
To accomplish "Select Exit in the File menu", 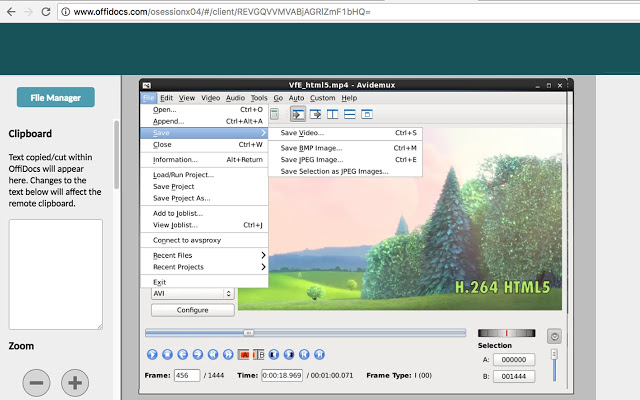I will point(204,282).
